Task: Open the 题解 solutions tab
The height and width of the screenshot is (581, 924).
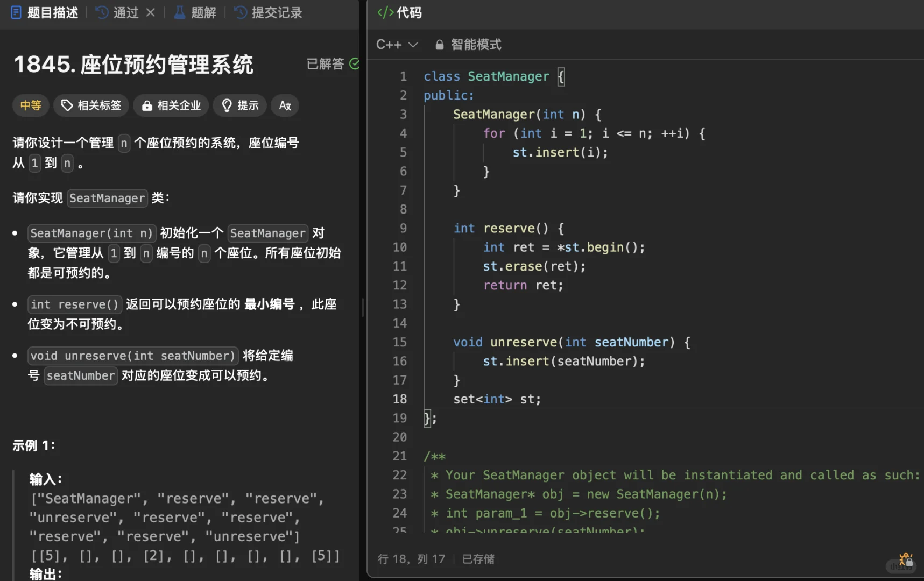Action: click(195, 12)
